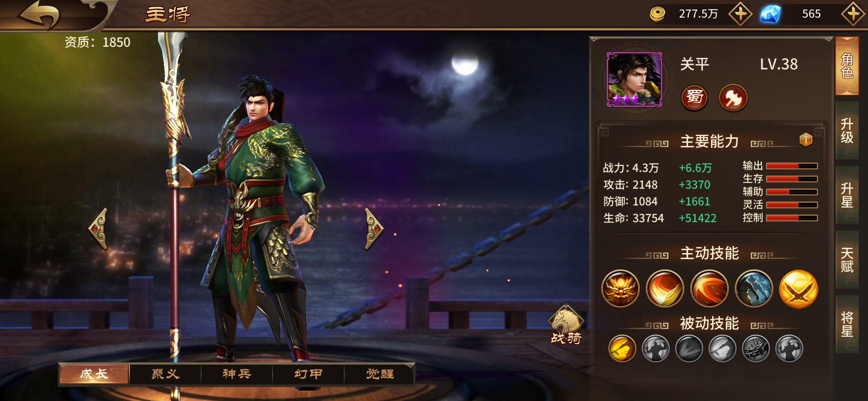The height and width of the screenshot is (401, 868).
Task: Add blue diamonds with plus icon
Action: pos(853,14)
